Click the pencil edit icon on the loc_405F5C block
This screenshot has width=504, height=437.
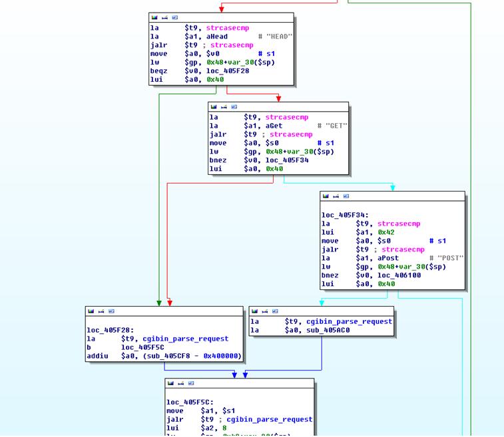tap(181, 383)
